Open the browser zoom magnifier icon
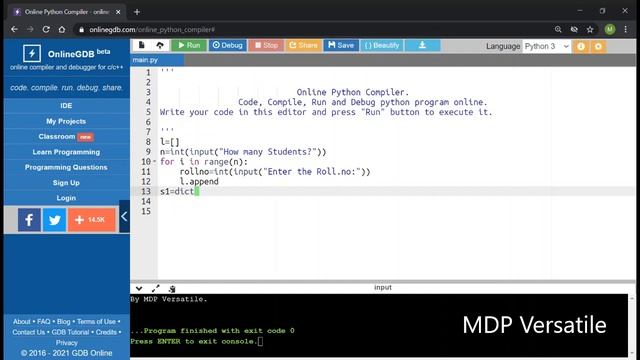 pos(558,29)
